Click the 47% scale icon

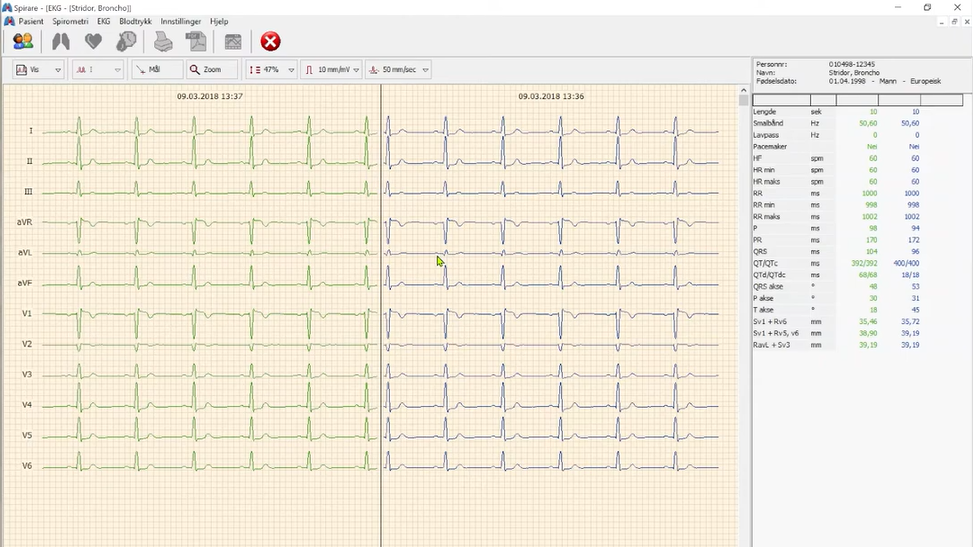[x=254, y=70]
